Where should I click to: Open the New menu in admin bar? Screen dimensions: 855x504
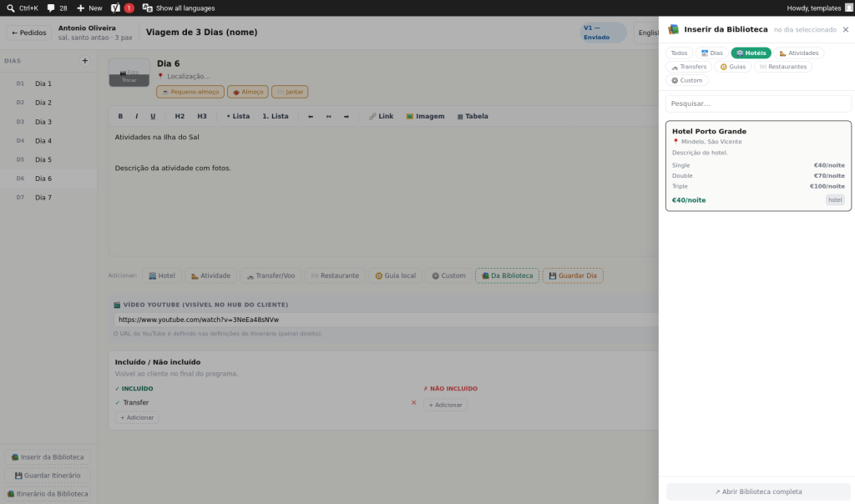point(89,8)
